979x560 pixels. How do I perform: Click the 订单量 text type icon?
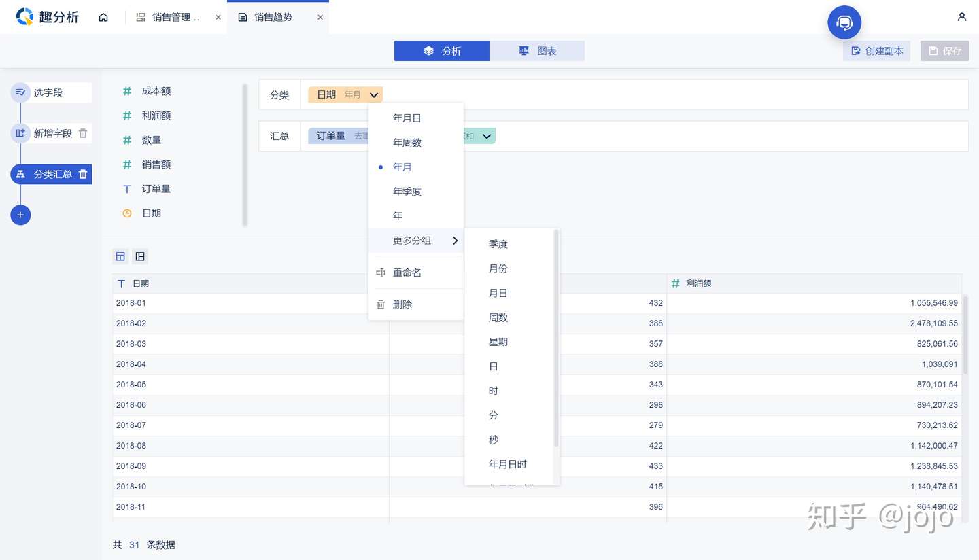pos(127,189)
